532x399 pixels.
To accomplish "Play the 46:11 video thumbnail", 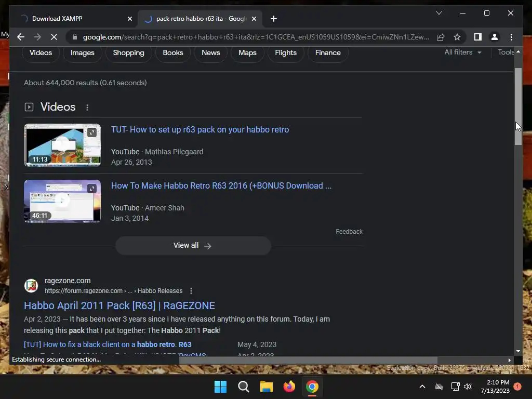I will 62,201.
